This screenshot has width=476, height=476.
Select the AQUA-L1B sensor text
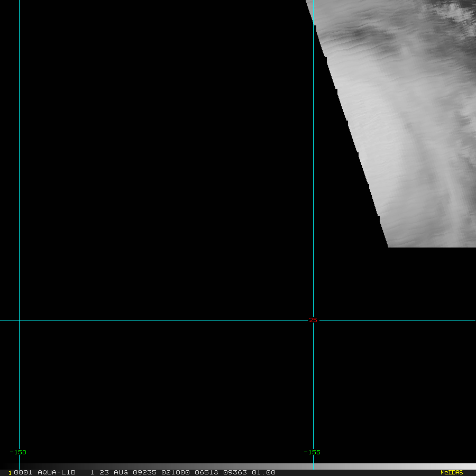57,472
